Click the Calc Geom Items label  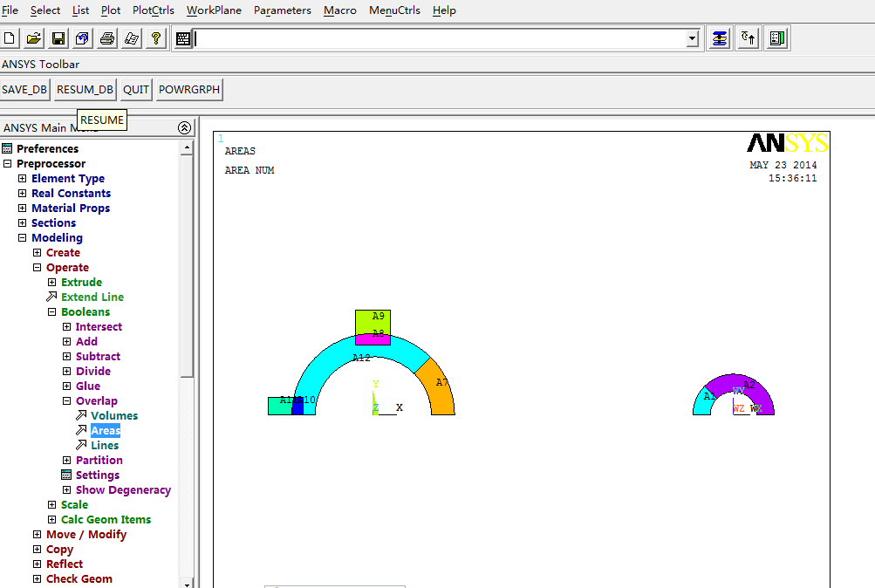coord(106,519)
